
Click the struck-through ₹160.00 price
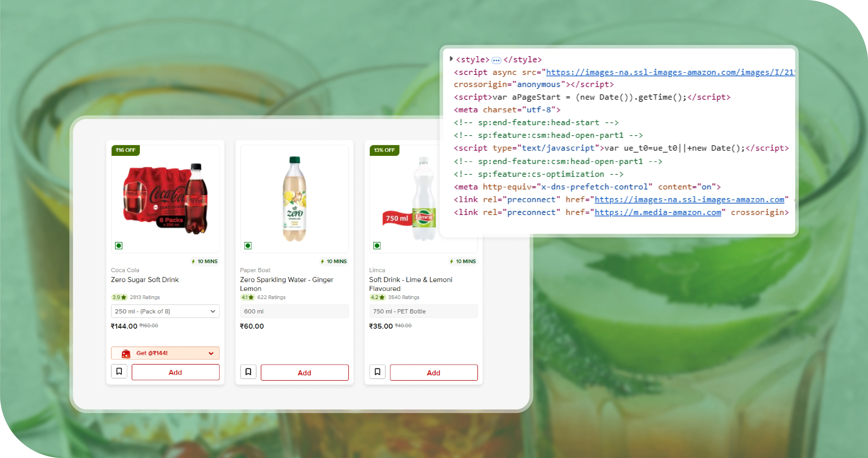[x=149, y=326]
